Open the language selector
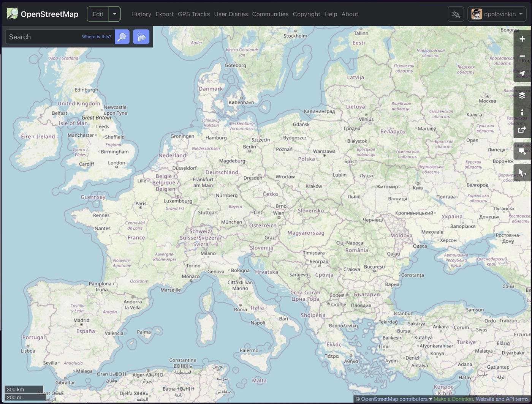Image resolution: width=532 pixels, height=404 pixels. click(455, 14)
